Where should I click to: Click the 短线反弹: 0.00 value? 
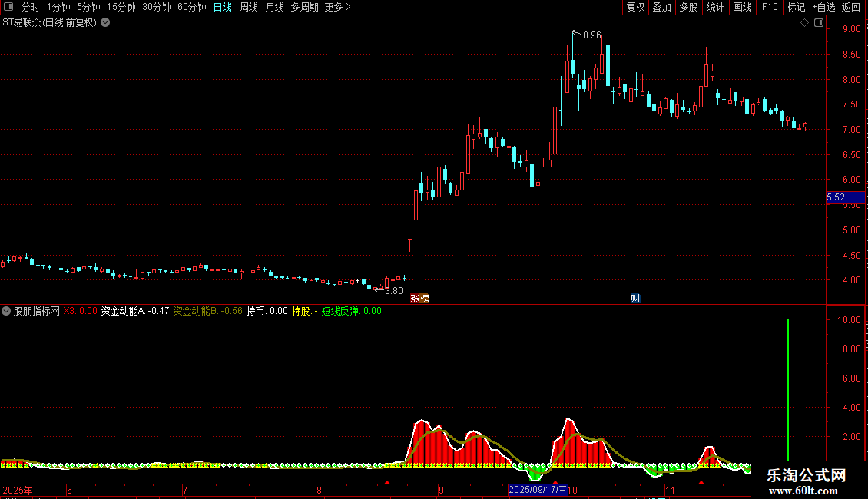click(352, 311)
